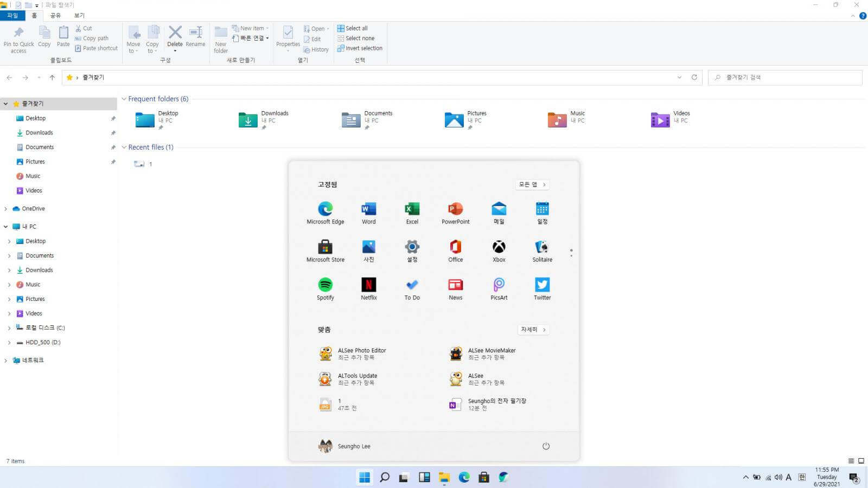Viewport: 868px width, 488px height.
Task: Open notification center icon in taskbar
Action: point(854,478)
